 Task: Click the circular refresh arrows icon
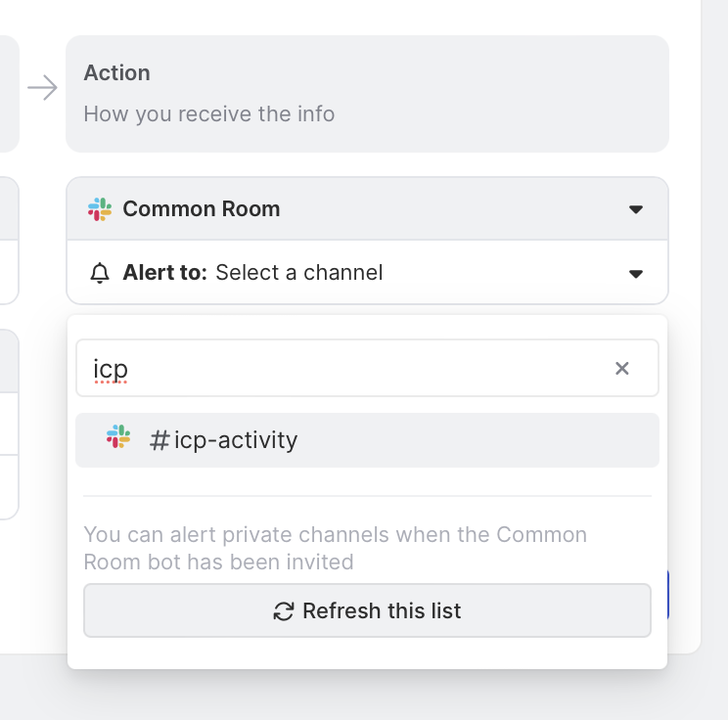(x=284, y=611)
